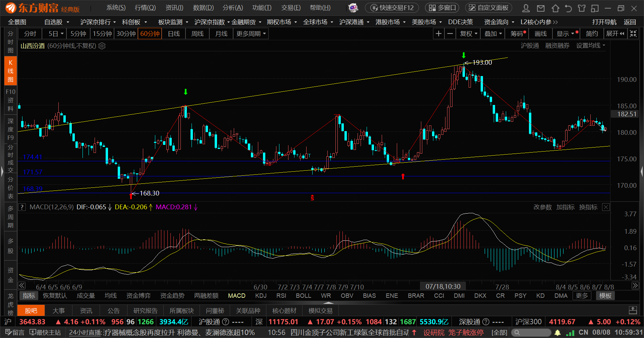Screen dimensions: 644x338
Task: Expand L2核心内参 double chevron
Action: coord(555,22)
